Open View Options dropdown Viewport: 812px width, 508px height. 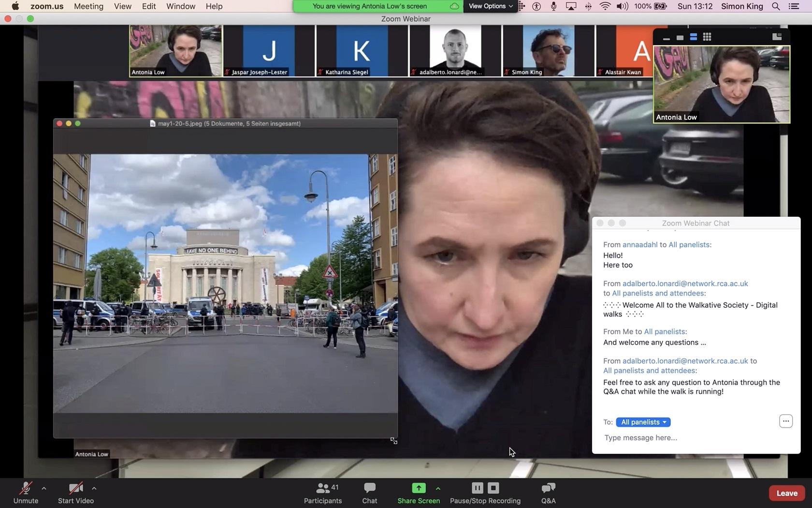click(x=490, y=6)
